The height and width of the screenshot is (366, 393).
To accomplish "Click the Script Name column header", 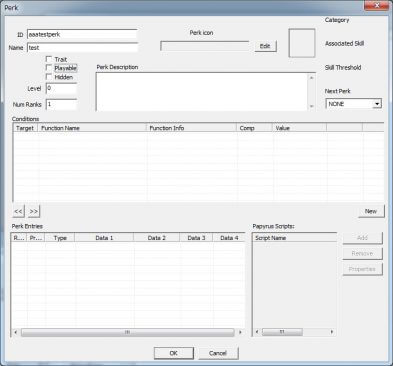I will point(295,238).
